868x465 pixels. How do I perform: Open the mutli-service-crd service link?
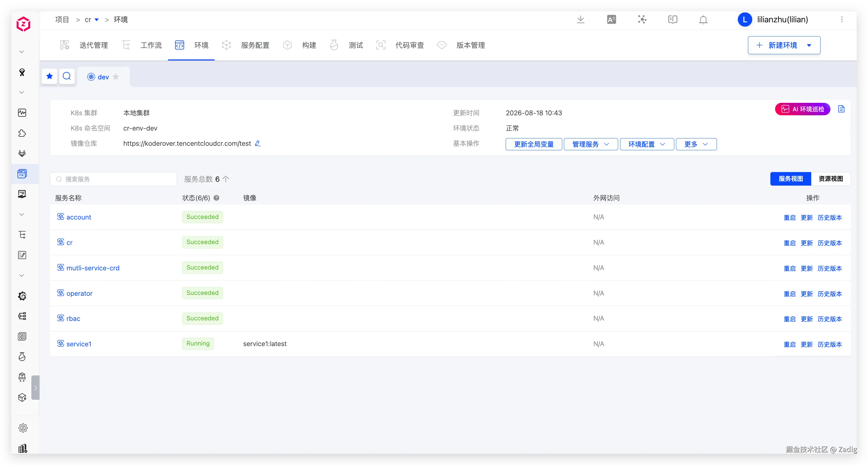click(x=93, y=268)
